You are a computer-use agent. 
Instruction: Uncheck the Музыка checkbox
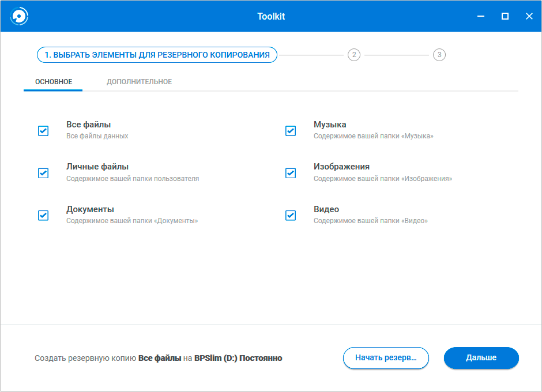click(x=291, y=131)
